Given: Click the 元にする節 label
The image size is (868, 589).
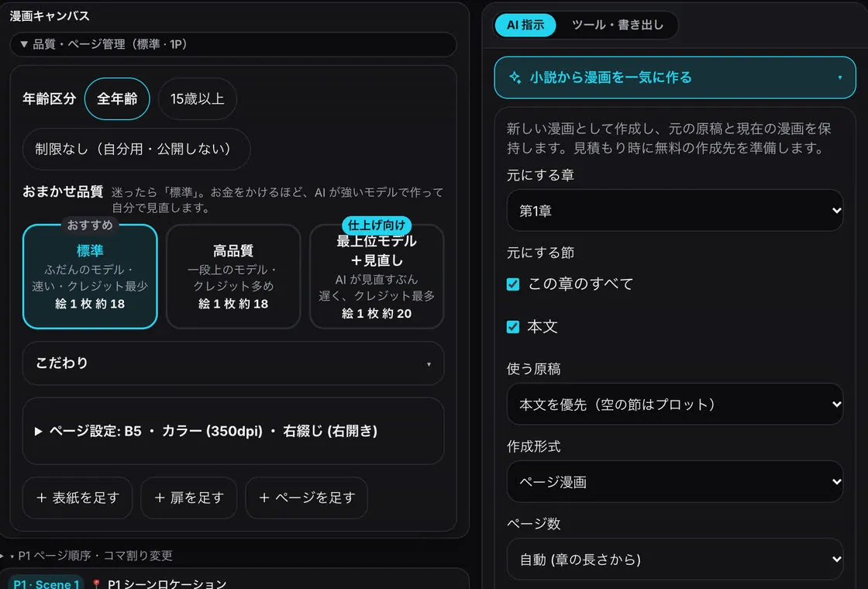Looking at the screenshot, I should (x=540, y=253).
